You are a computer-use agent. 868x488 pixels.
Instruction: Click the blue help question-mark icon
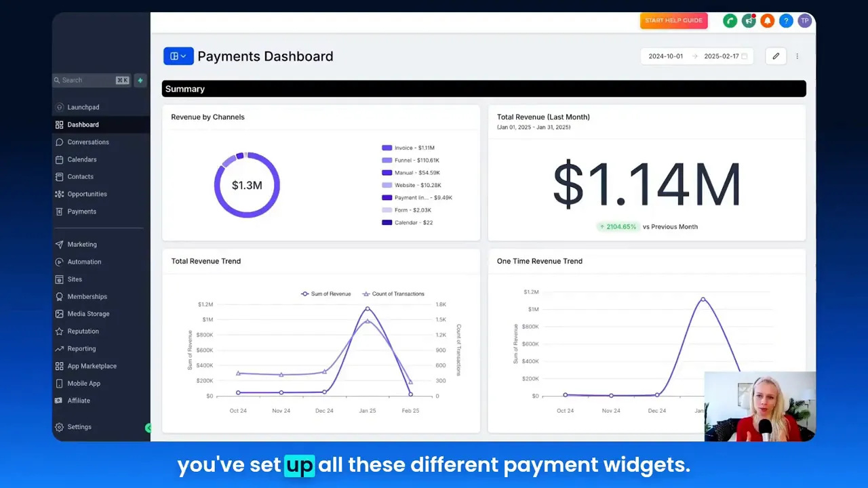[786, 21]
